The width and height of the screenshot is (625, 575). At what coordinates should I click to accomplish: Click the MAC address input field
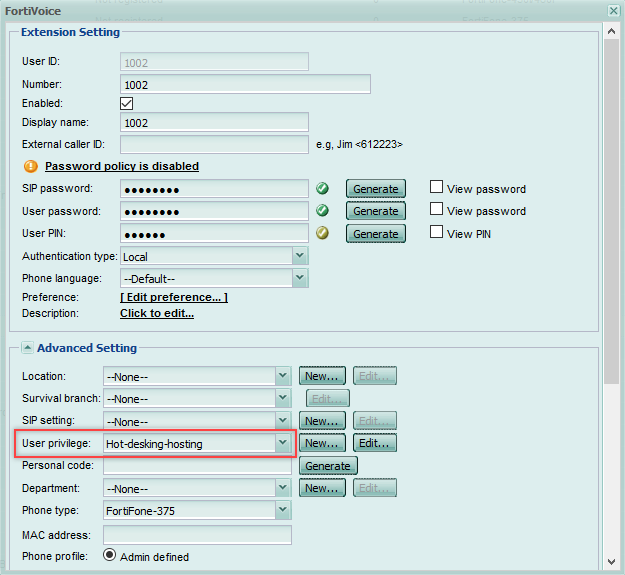tap(197, 535)
